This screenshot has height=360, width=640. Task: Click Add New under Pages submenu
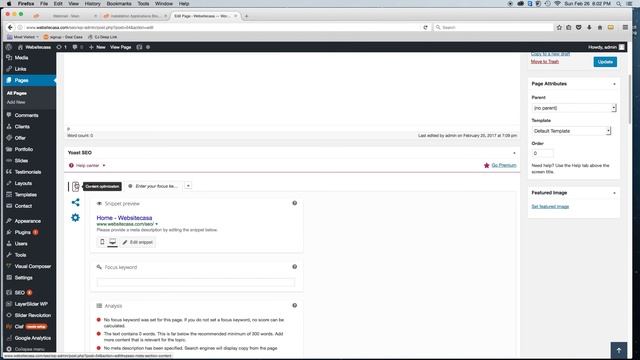16,102
